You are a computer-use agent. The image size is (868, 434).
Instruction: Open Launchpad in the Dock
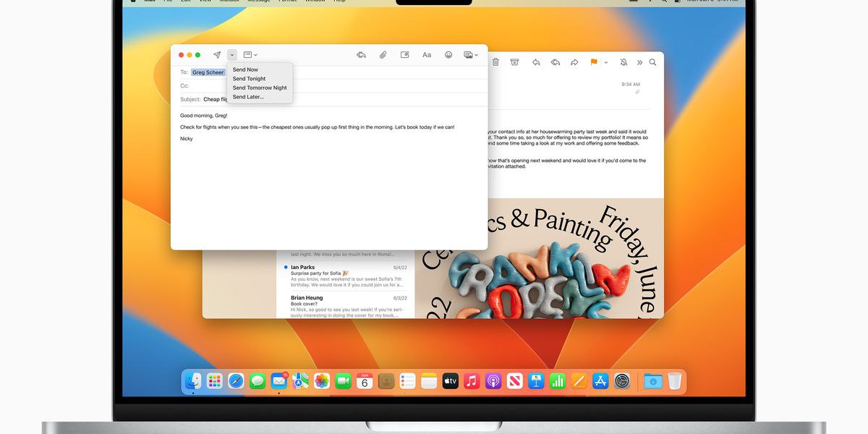pyautogui.click(x=215, y=381)
